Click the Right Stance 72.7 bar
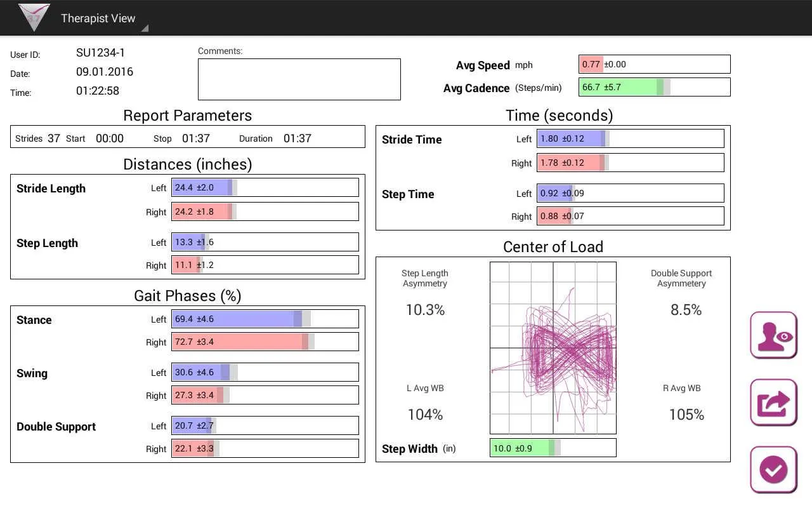Viewport: 812px width, 508px height. 265,342
